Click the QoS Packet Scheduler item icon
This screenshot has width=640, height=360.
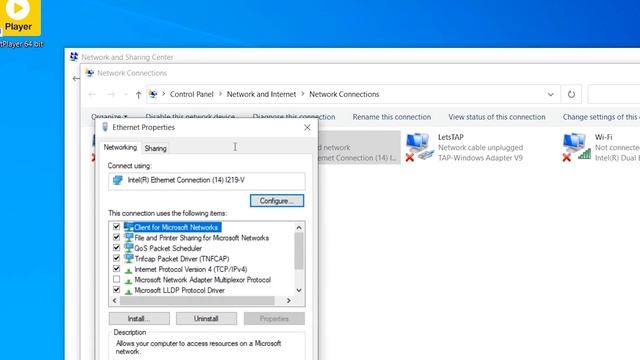pyautogui.click(x=129, y=248)
